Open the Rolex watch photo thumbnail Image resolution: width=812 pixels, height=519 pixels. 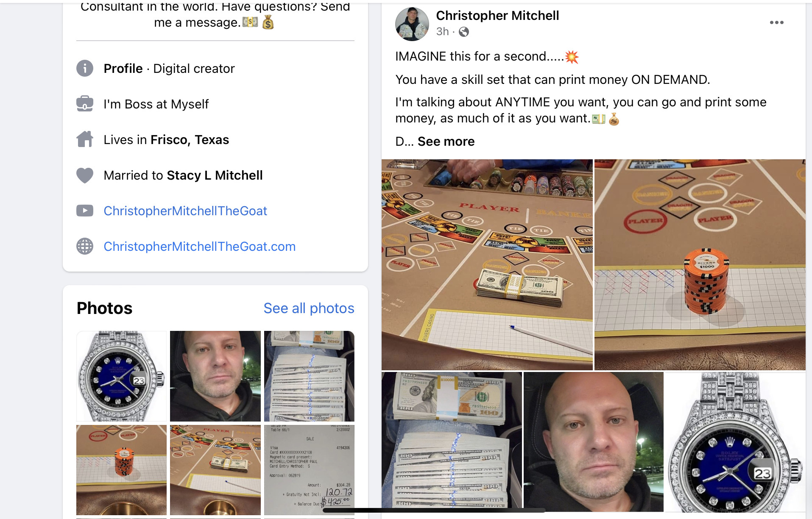pos(122,376)
